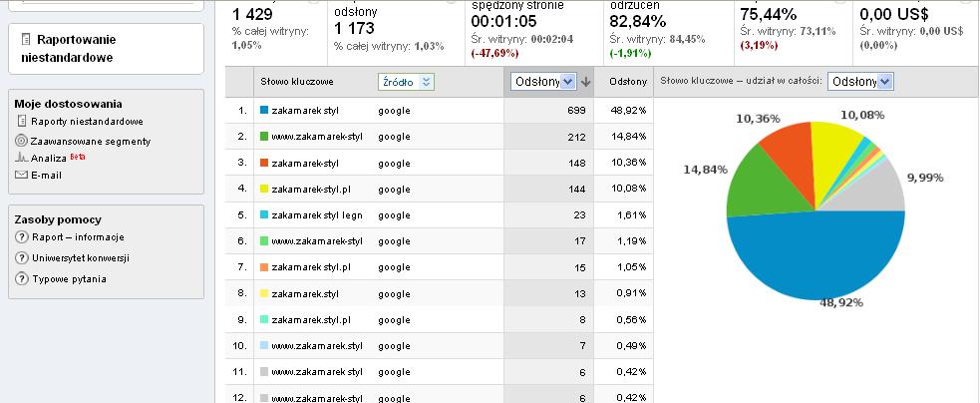This screenshot has height=403, width=980.
Task: Click question mark icon beside Uniwersytet konwersji
Action: pyautogui.click(x=22, y=257)
